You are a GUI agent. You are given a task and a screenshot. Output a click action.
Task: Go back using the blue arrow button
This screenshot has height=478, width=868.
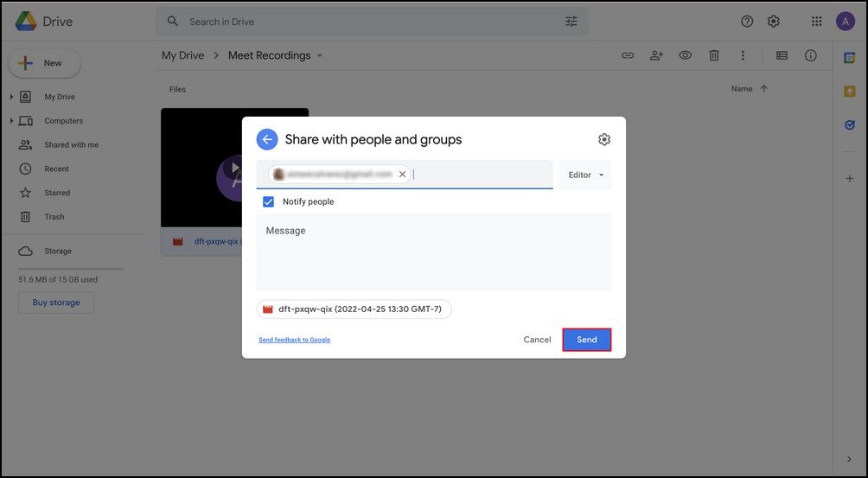tap(267, 139)
